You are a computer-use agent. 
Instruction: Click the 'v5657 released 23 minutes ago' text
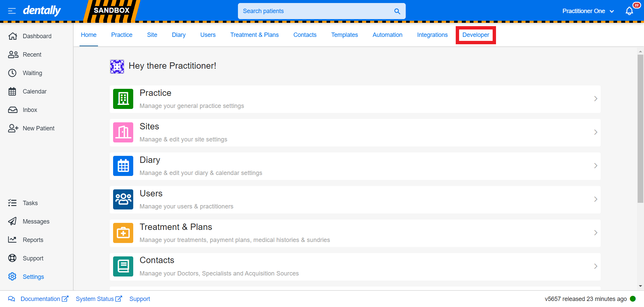point(586,299)
